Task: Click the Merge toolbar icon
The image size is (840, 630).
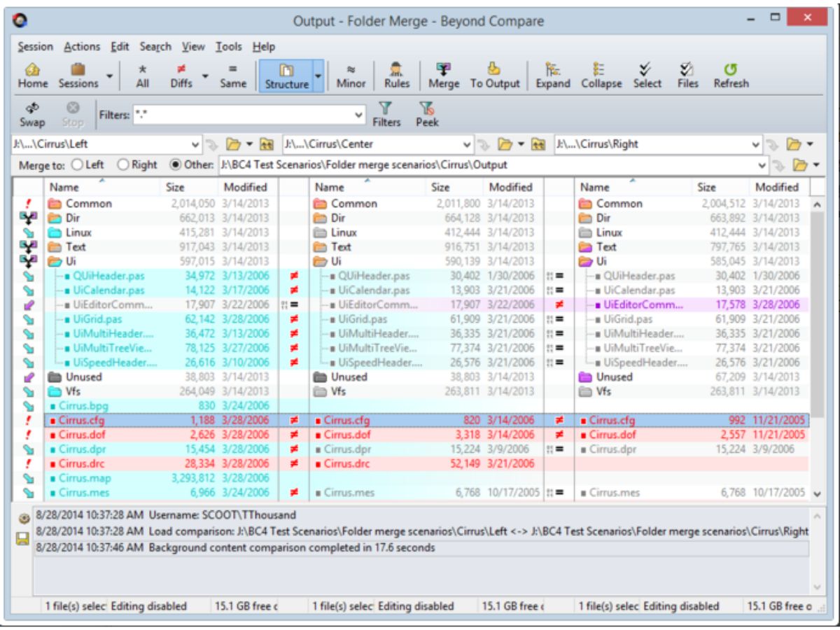Action: (x=444, y=76)
